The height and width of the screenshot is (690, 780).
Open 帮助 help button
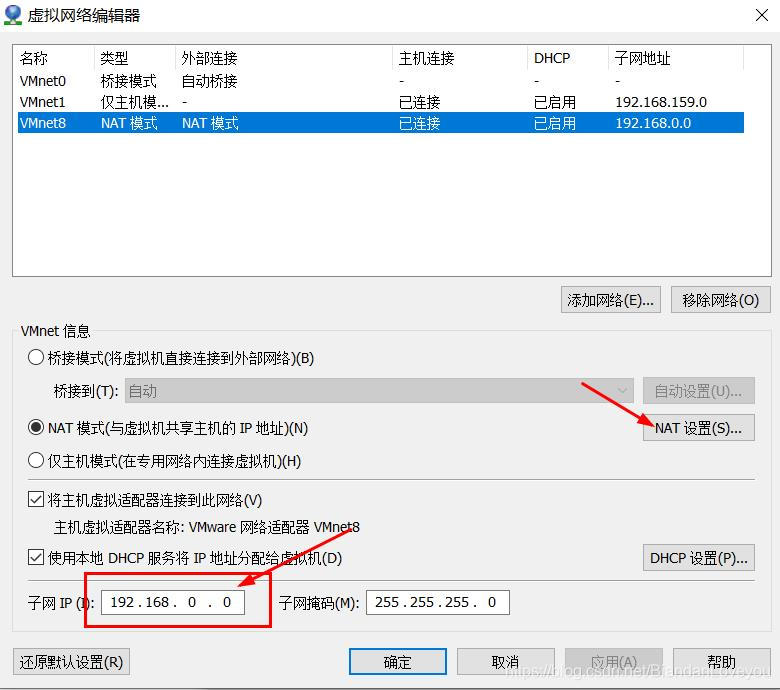pyautogui.click(x=721, y=662)
